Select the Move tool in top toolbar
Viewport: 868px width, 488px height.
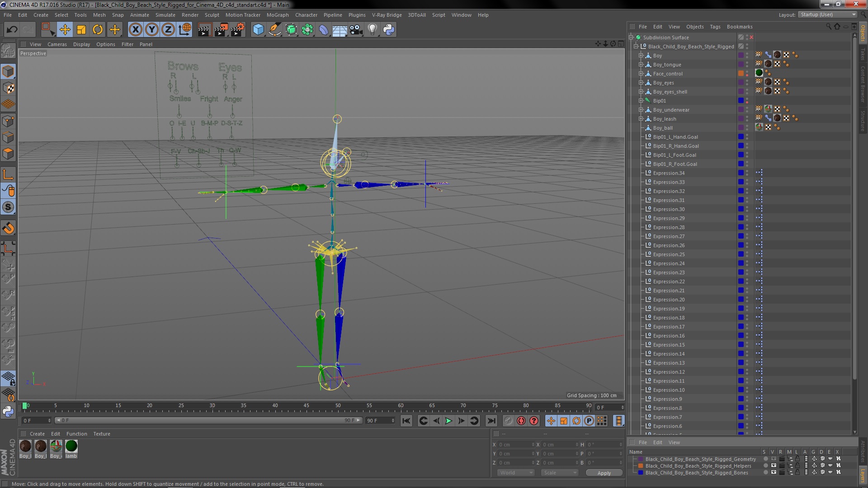pos(65,30)
